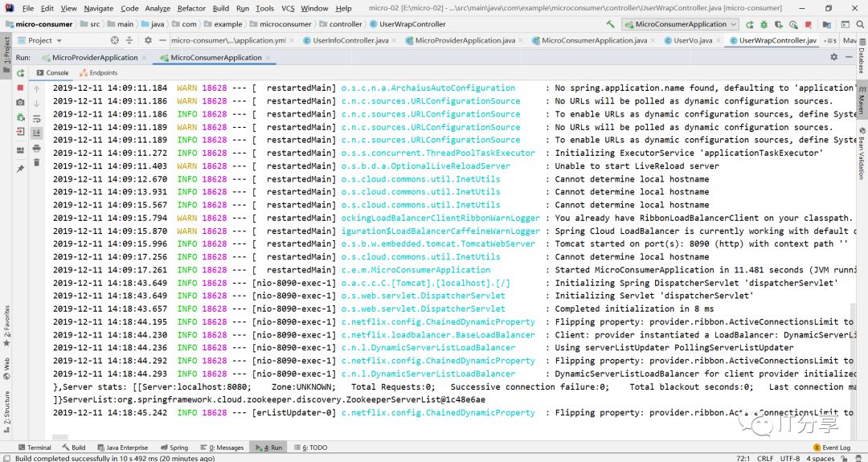Open Refactor menu

(x=191, y=8)
